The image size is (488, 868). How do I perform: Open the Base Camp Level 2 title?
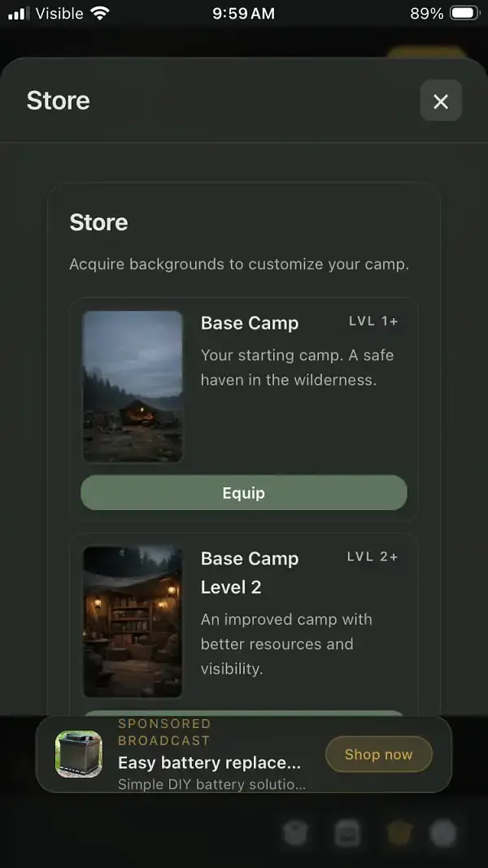[250, 573]
